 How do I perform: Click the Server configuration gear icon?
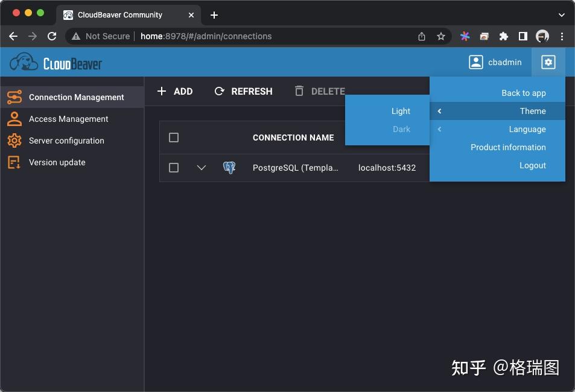coord(14,141)
